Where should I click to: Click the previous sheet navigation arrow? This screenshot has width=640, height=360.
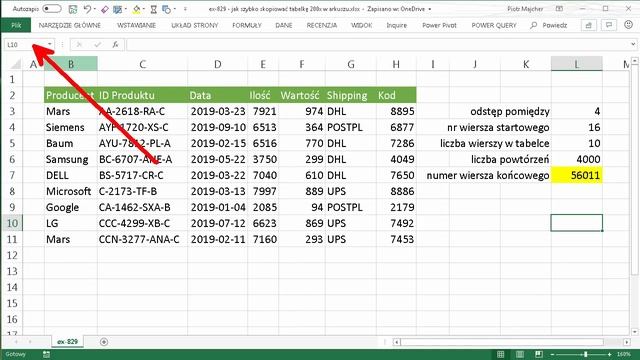[x=16, y=342]
